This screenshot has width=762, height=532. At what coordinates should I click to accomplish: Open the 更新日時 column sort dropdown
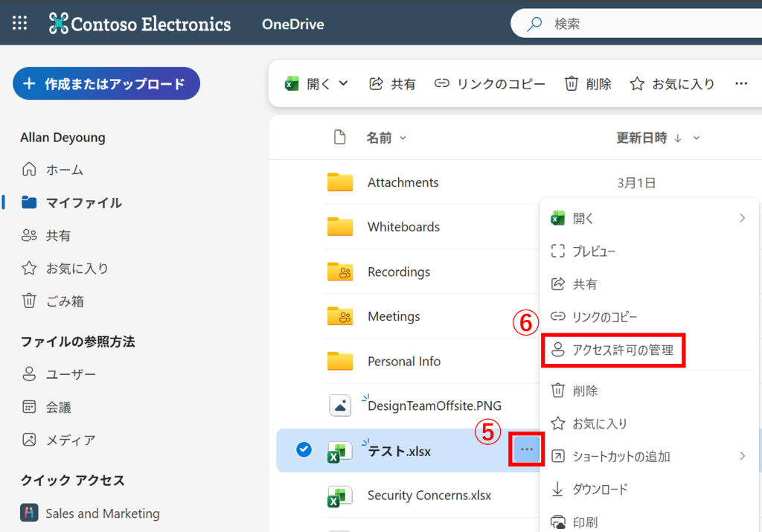[697, 138]
